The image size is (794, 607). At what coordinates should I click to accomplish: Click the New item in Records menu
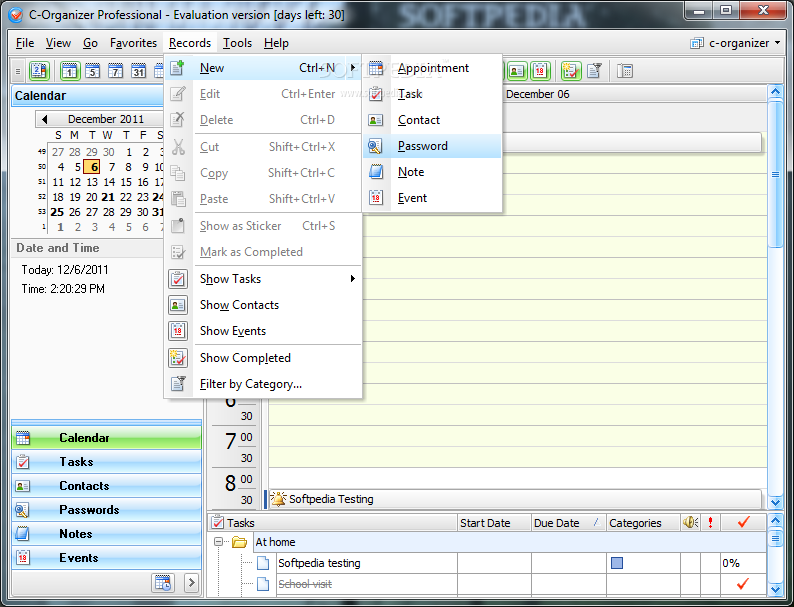coord(263,68)
